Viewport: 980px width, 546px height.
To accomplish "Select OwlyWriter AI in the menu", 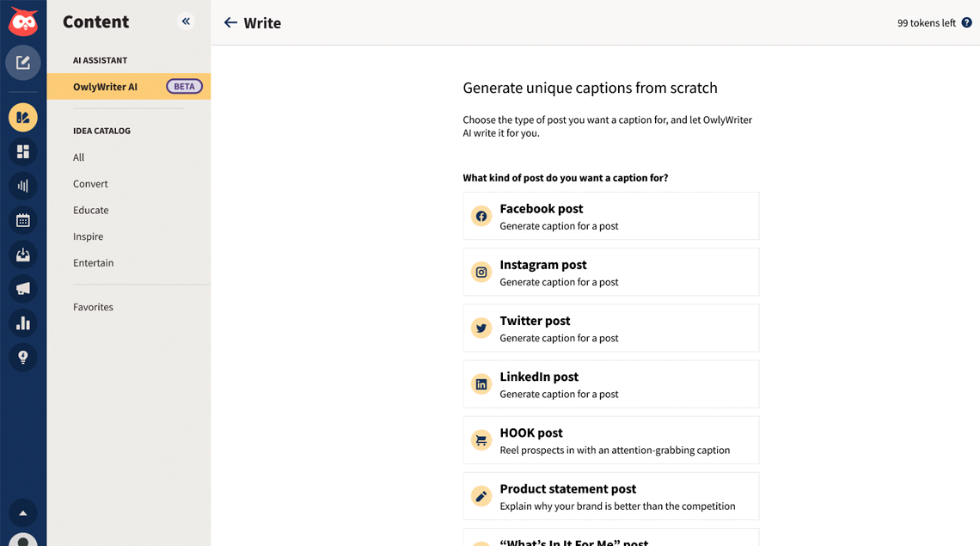I will pyautogui.click(x=105, y=87).
